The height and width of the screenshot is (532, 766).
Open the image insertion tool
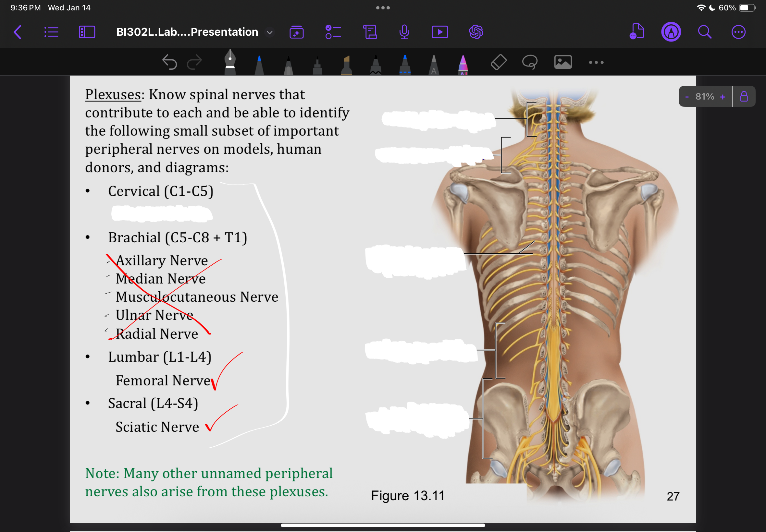click(x=563, y=62)
